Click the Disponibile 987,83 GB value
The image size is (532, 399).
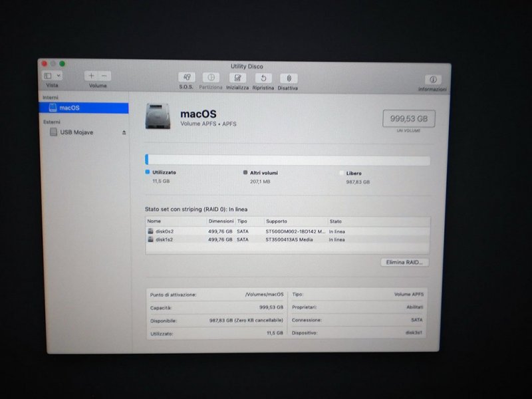click(246, 321)
